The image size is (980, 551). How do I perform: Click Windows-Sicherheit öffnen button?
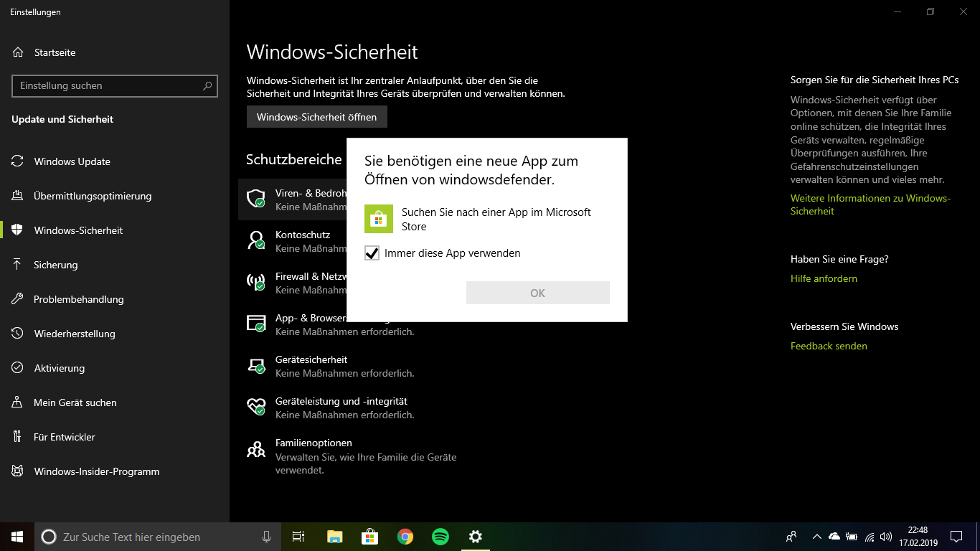pos(317,117)
